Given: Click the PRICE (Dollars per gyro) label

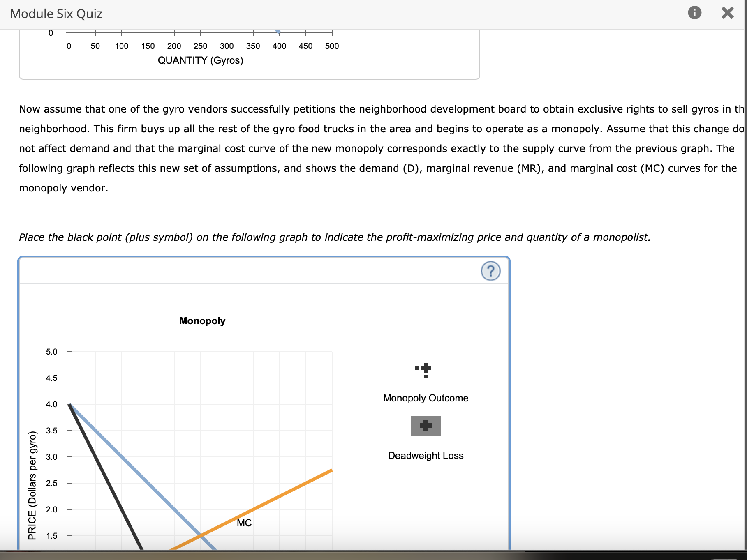Looking at the screenshot, I should click(32, 485).
